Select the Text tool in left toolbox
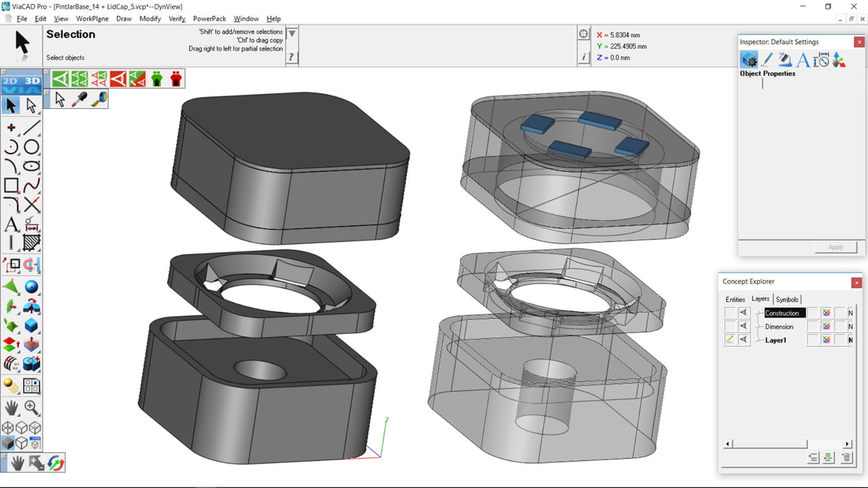The width and height of the screenshot is (868, 488). pos(11,225)
